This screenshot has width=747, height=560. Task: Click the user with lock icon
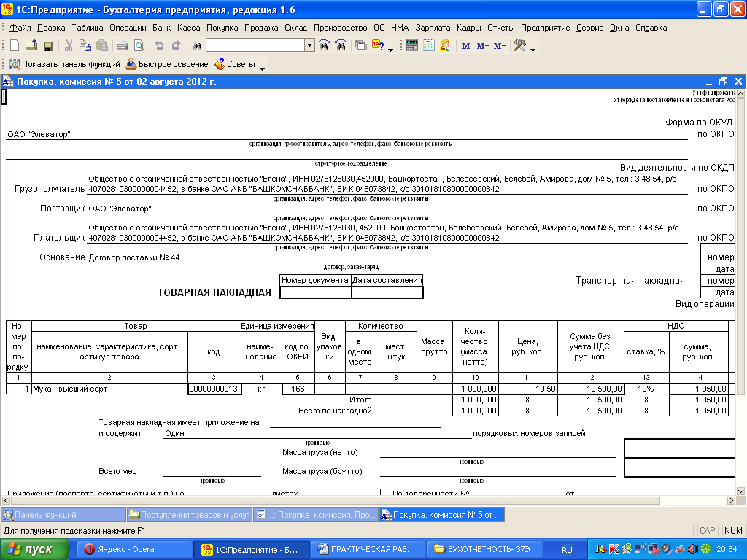[x=445, y=46]
